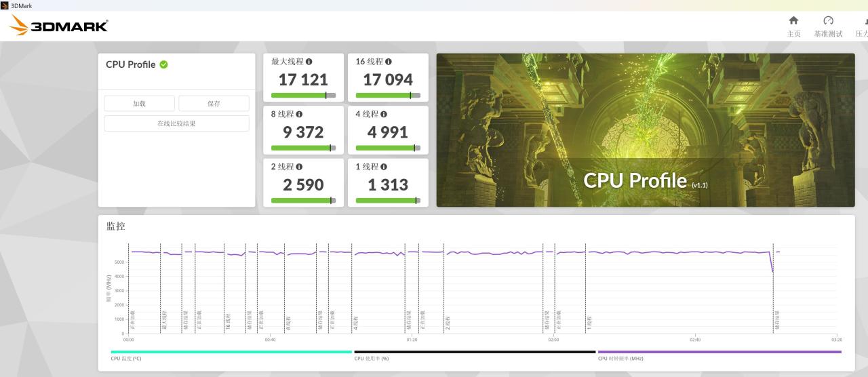Click the green validation checkmark beside CPU Profile
Image resolution: width=868 pixels, height=377 pixels.
164,64
